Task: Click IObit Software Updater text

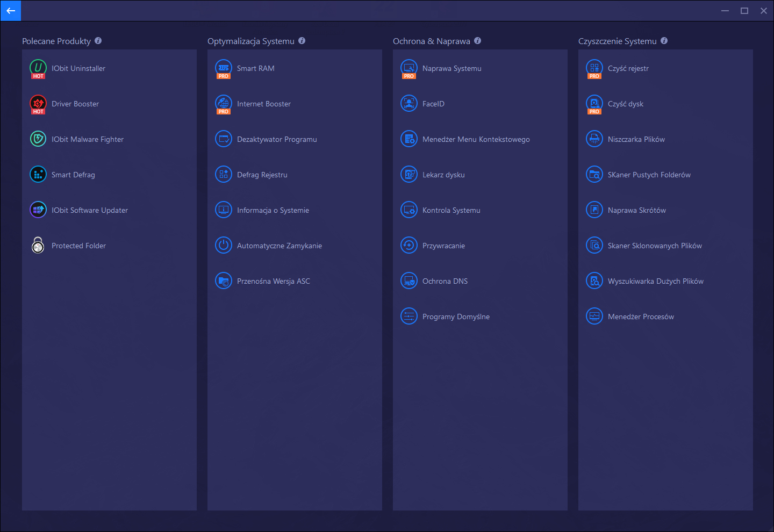Action: pyautogui.click(x=90, y=210)
